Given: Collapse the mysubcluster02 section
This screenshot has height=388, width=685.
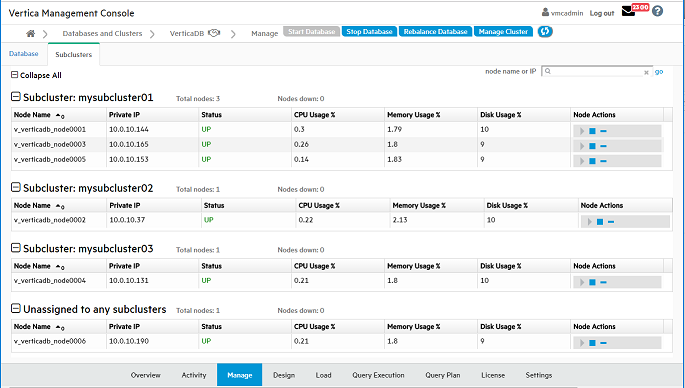Looking at the screenshot, I should (16, 187).
